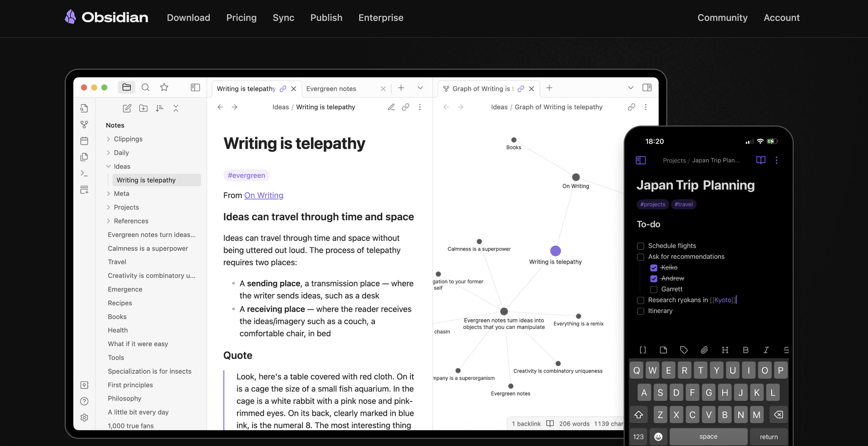Check Ask for recommendations checkbox

point(640,257)
